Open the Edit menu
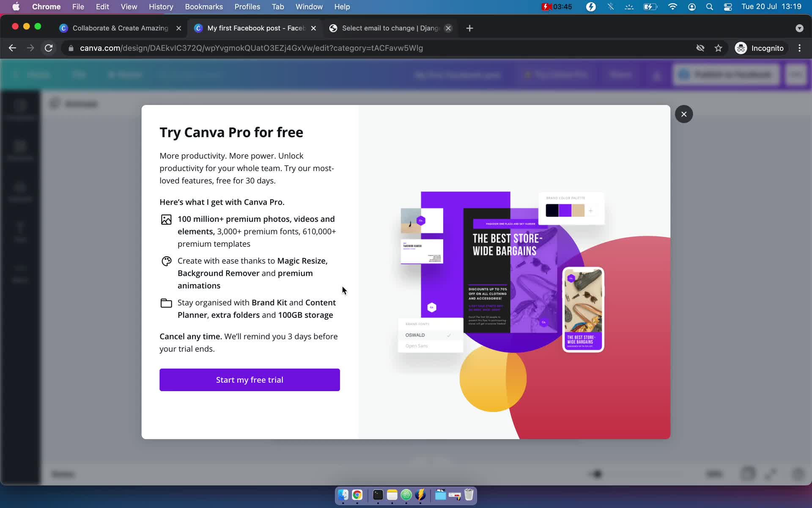 tap(102, 6)
